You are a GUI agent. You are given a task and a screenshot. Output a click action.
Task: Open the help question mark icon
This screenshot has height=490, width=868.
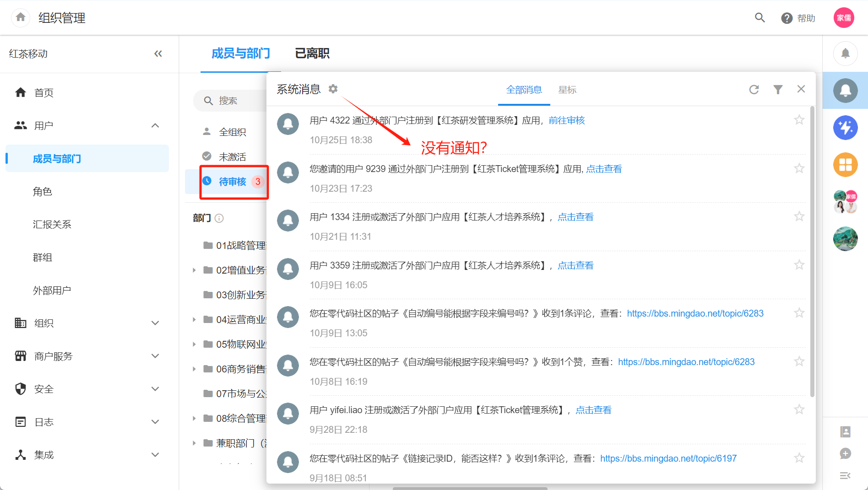(787, 18)
